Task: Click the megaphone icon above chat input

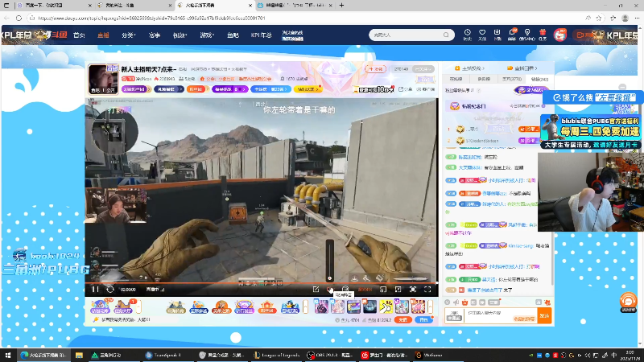Action: [456, 302]
